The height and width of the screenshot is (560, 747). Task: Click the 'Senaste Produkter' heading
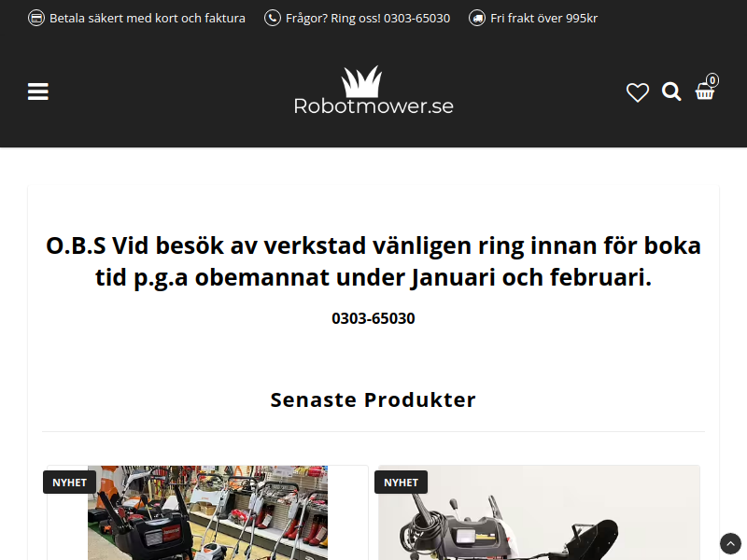click(373, 399)
